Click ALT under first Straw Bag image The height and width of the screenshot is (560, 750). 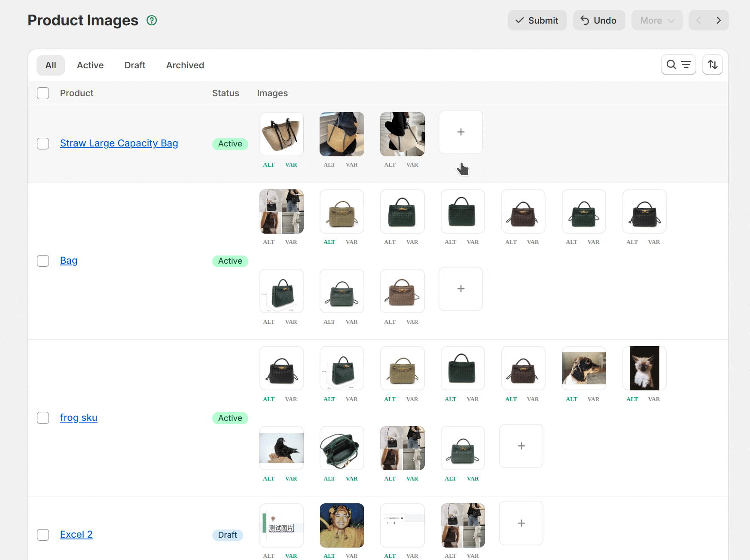coord(268,165)
